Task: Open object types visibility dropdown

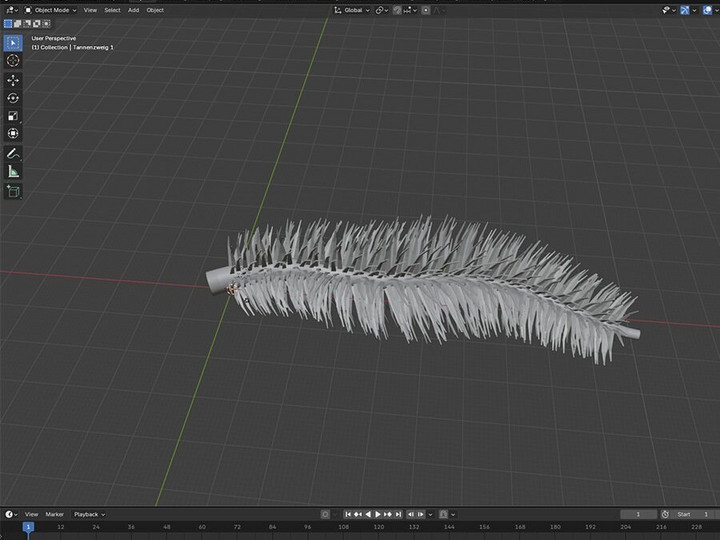Action: [668, 10]
